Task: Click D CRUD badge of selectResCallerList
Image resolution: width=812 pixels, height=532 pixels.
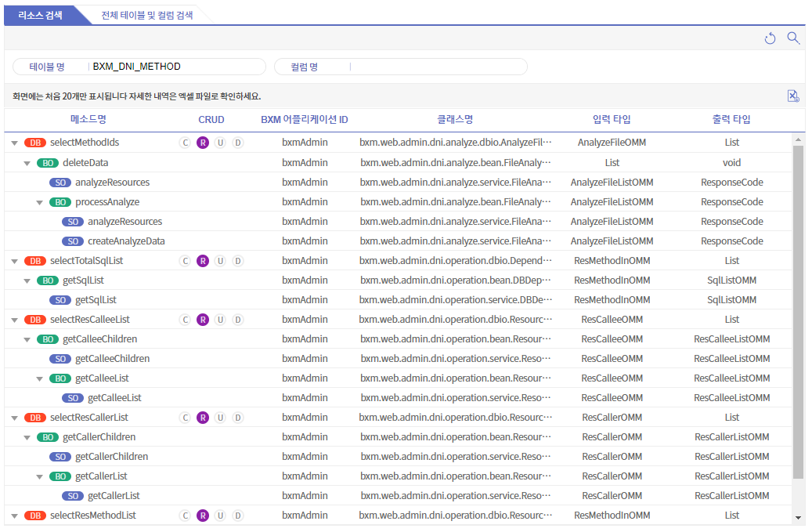Action: point(238,418)
